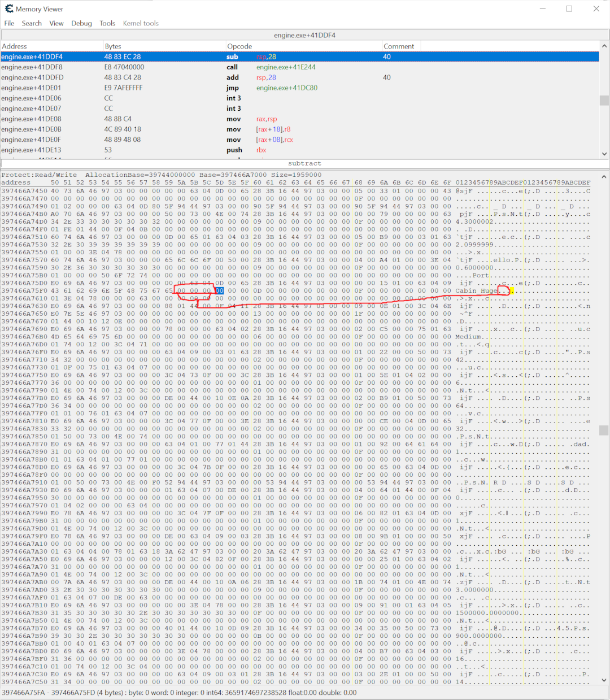Open the File menu
Viewport: 610px width, 700px height.
pyautogui.click(x=9, y=23)
